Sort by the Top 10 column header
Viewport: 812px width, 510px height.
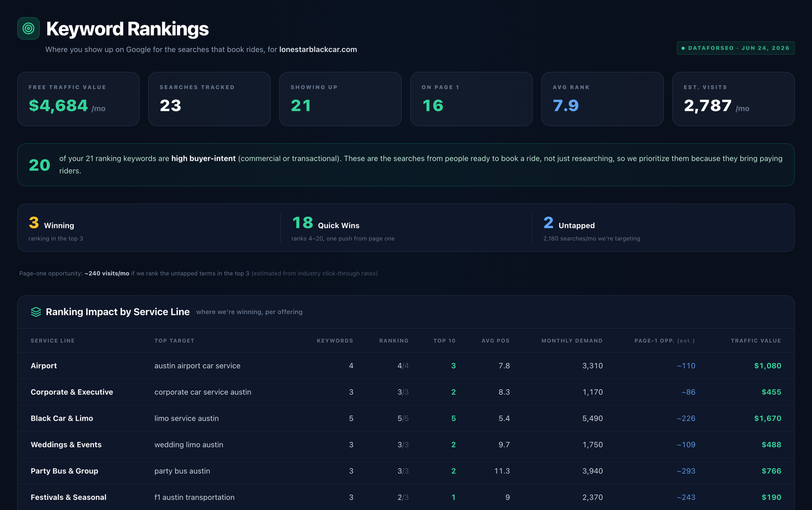pos(445,341)
